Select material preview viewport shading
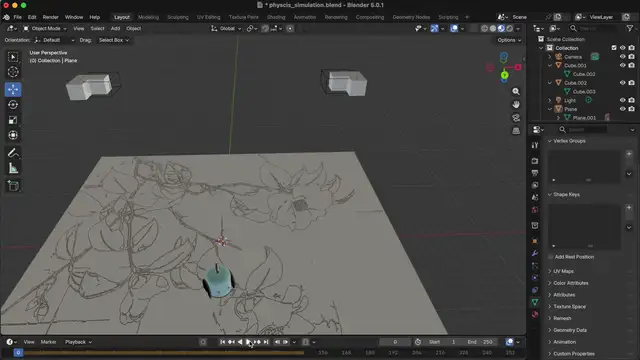The width and height of the screenshot is (640, 360). (501, 29)
